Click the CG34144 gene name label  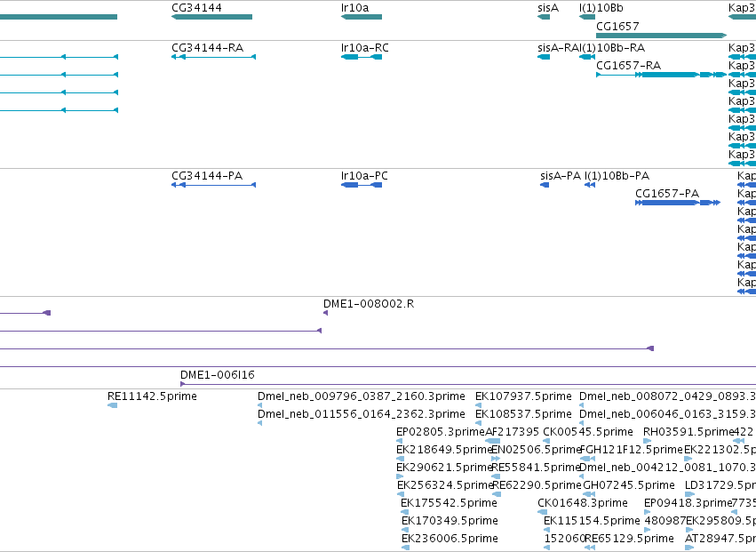[x=196, y=8]
